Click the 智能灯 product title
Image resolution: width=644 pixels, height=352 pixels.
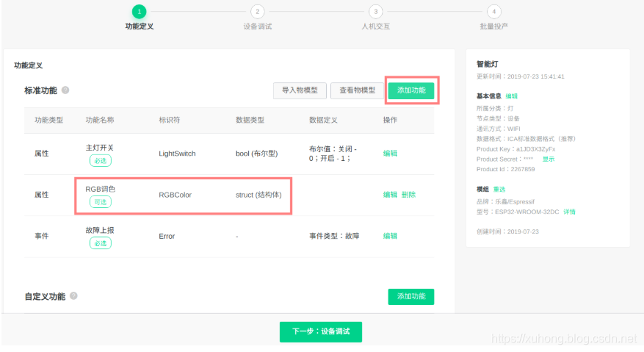(487, 64)
